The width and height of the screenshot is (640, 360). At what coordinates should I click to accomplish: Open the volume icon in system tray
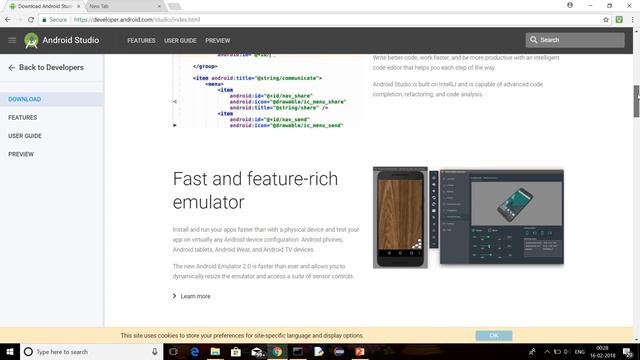(x=567, y=351)
